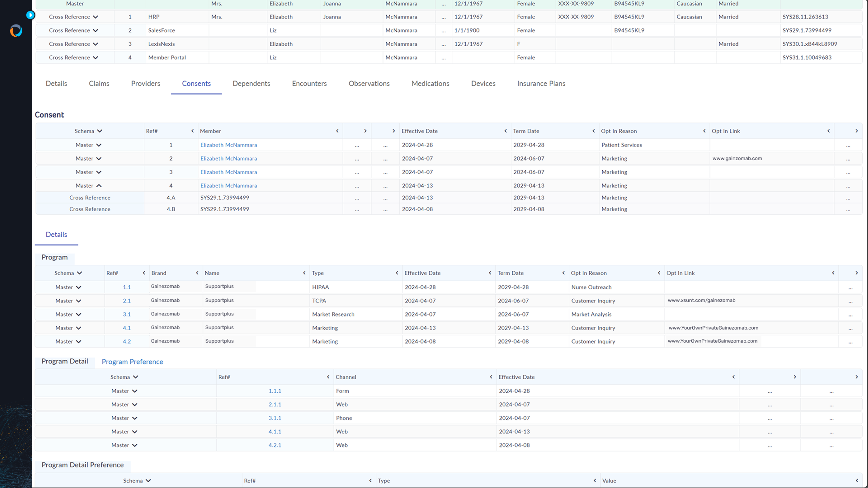
Task: Expand the SalesForce Cross Reference row
Action: click(x=96, y=30)
